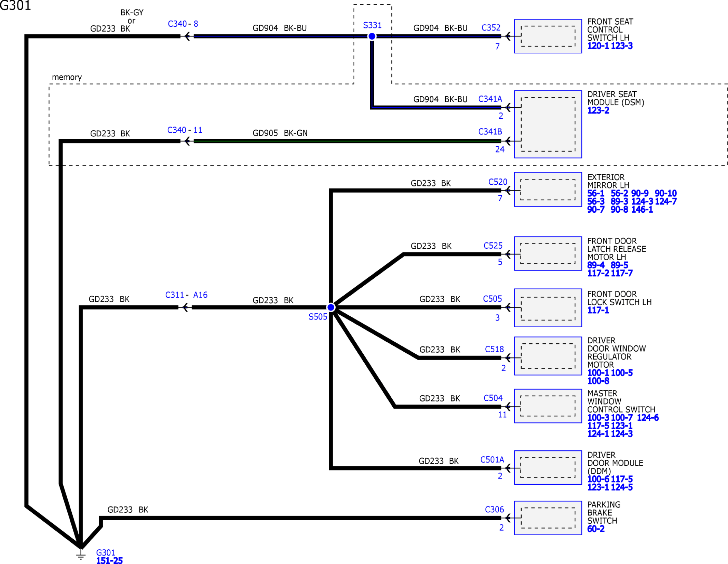Viewport: 728px width, 564px height.
Task: Open page reference 151-25 under G301
Action: coord(109,560)
